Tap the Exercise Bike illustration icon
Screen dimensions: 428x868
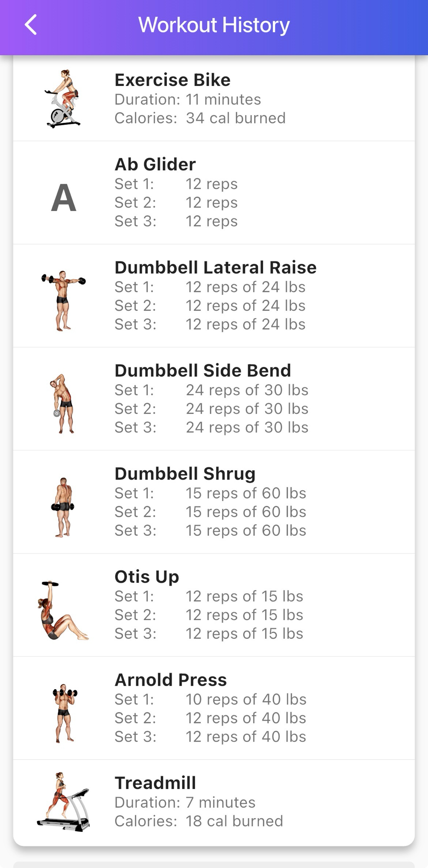[63, 99]
